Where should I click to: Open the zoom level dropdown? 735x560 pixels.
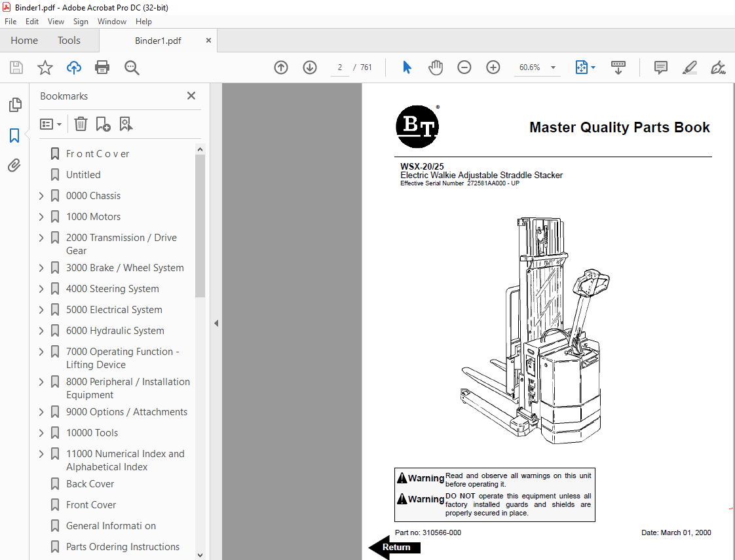(x=553, y=67)
